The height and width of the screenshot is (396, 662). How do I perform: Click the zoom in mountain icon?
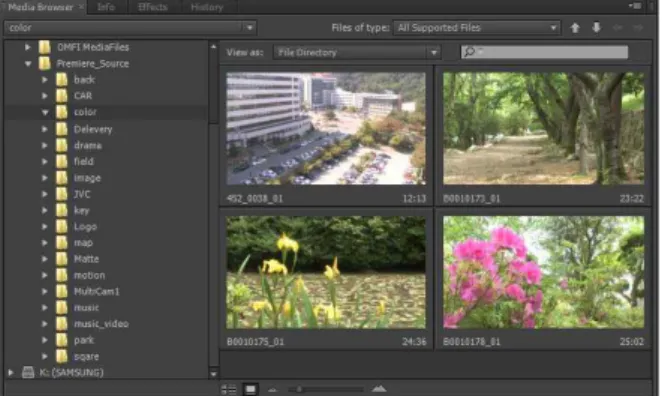(x=379, y=389)
